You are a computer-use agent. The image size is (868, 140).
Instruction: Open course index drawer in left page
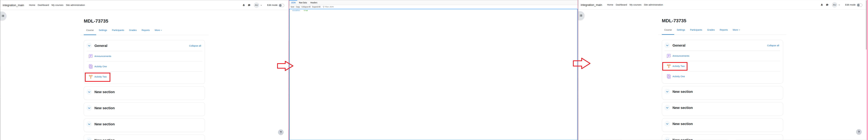pos(3,16)
